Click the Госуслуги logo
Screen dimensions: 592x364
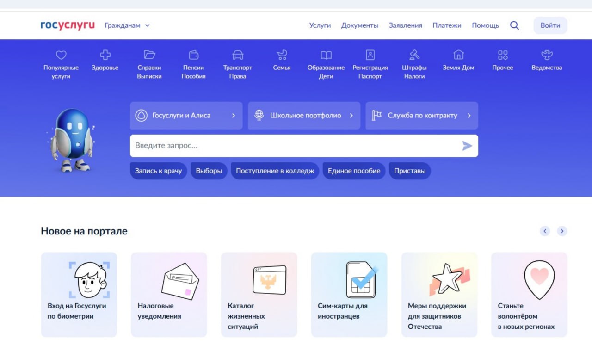pyautogui.click(x=68, y=25)
